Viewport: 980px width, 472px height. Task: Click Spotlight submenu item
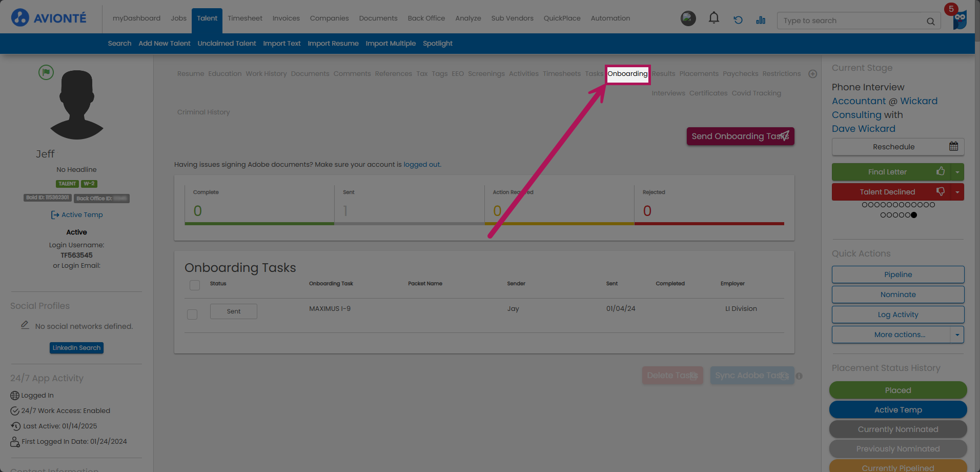437,44
